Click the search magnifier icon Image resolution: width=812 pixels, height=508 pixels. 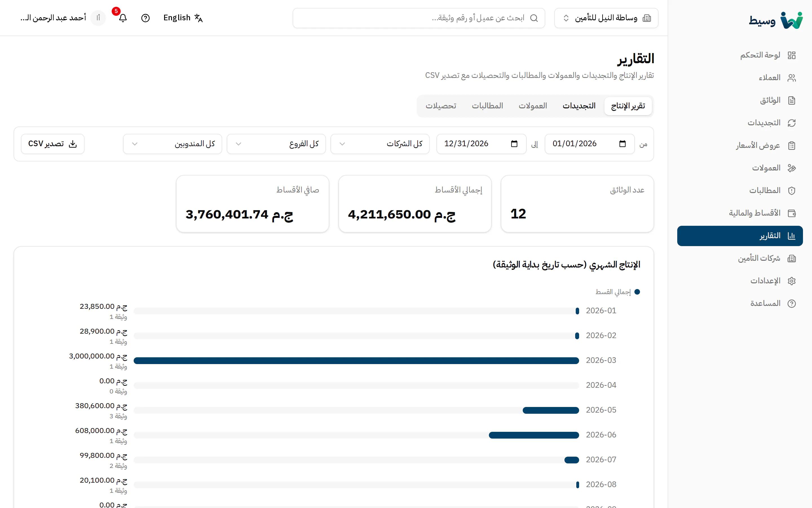point(534,18)
